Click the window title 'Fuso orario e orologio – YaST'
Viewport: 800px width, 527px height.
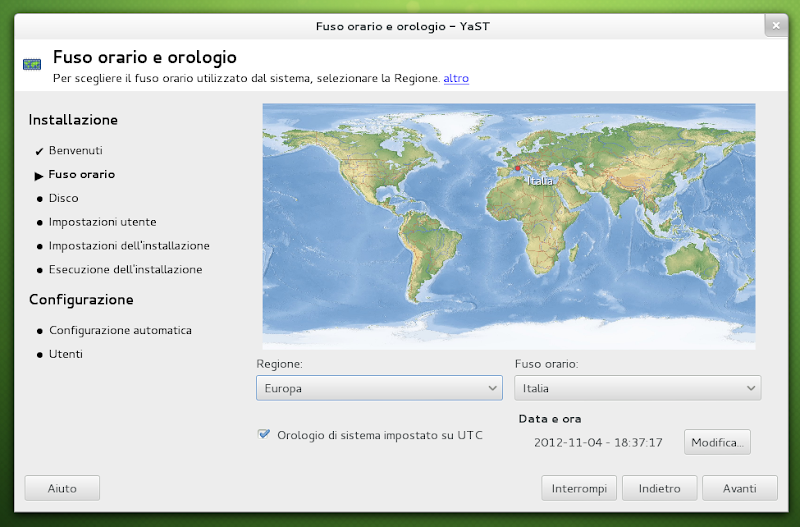point(403,27)
